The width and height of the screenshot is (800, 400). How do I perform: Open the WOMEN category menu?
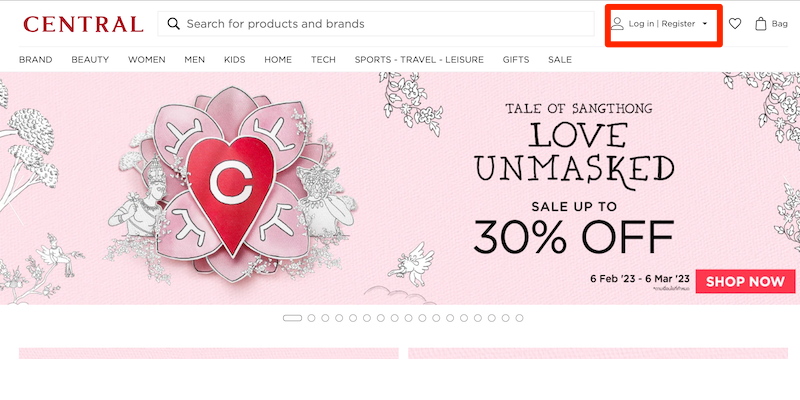tap(146, 60)
